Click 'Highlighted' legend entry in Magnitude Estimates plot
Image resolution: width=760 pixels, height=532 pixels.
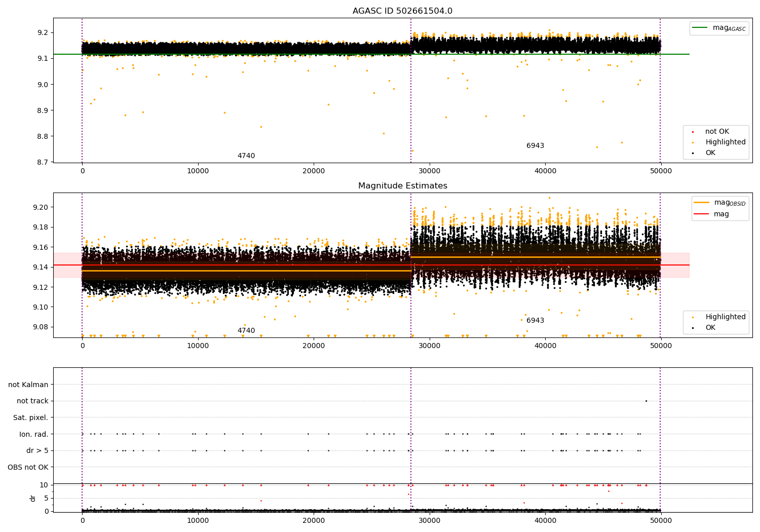(725, 317)
